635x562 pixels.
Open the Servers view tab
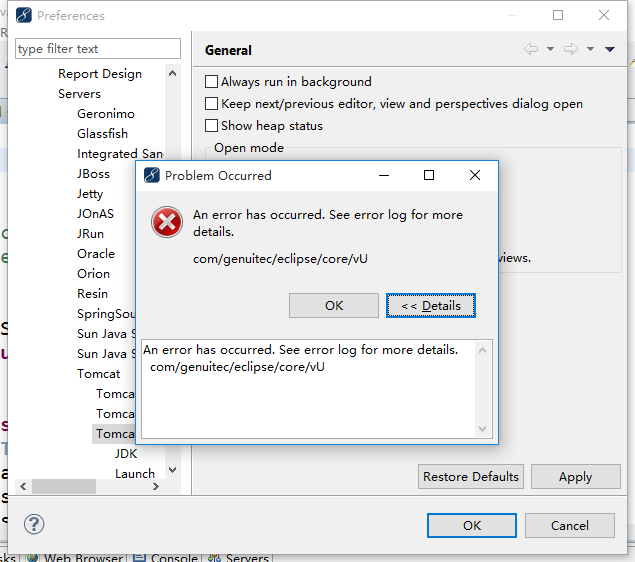(238, 558)
